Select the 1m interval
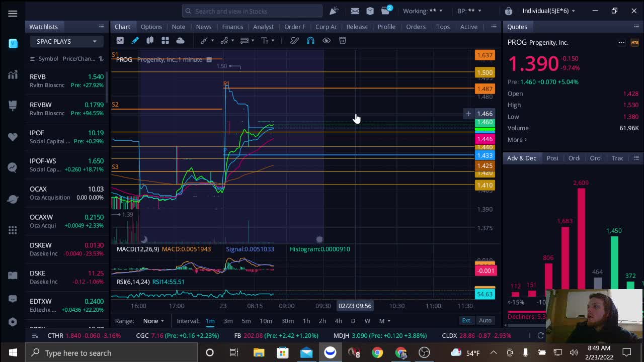The width and height of the screenshot is (644, 362). (210, 321)
